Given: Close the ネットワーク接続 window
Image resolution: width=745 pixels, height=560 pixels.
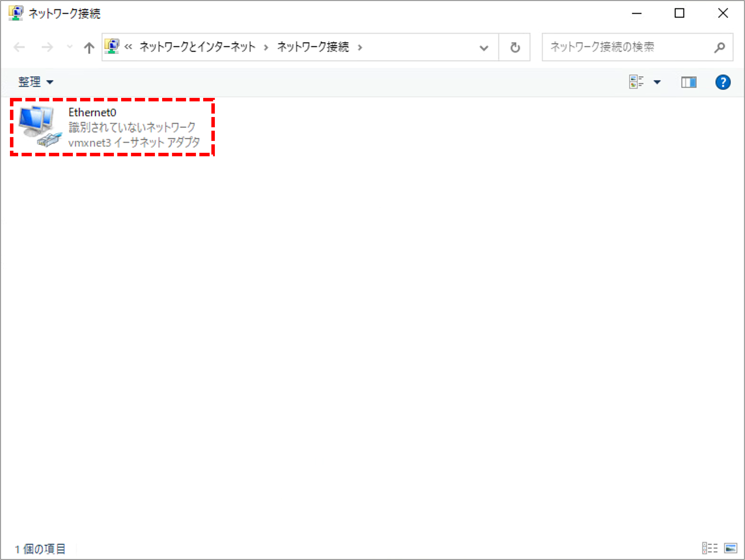Looking at the screenshot, I should point(723,13).
